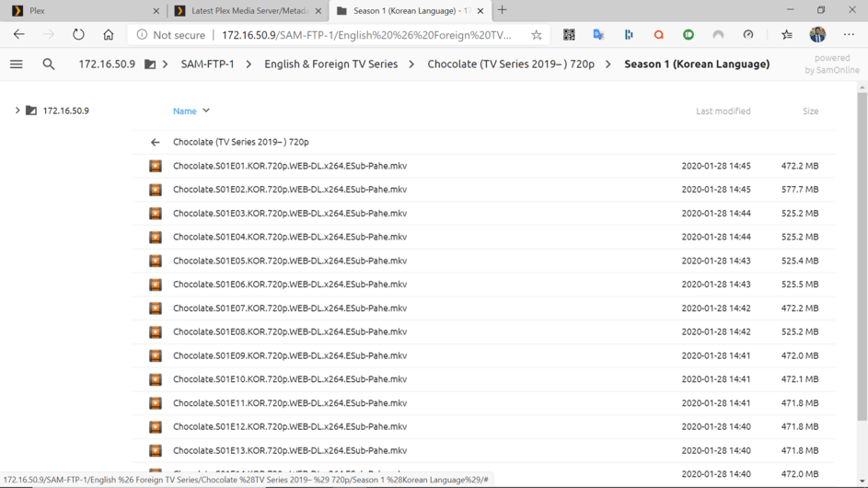868x488 pixels.
Task: Click the Not secure site info icon
Action: coord(142,35)
